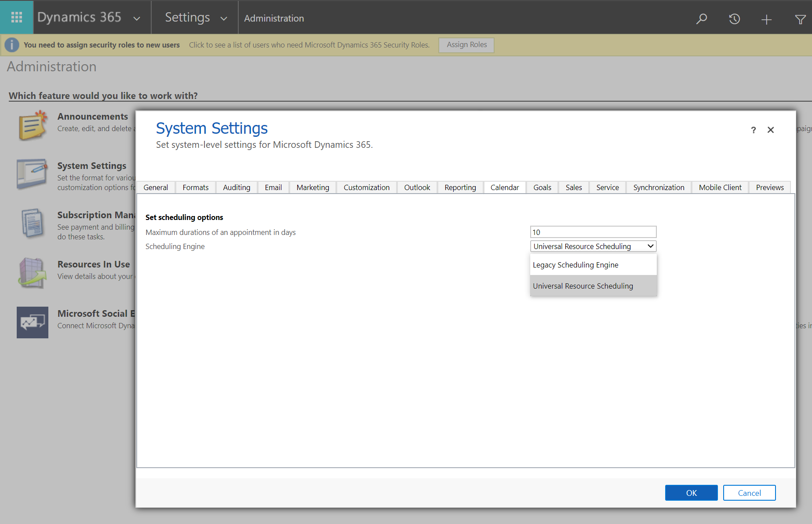Click the Assign Roles button

(x=466, y=45)
